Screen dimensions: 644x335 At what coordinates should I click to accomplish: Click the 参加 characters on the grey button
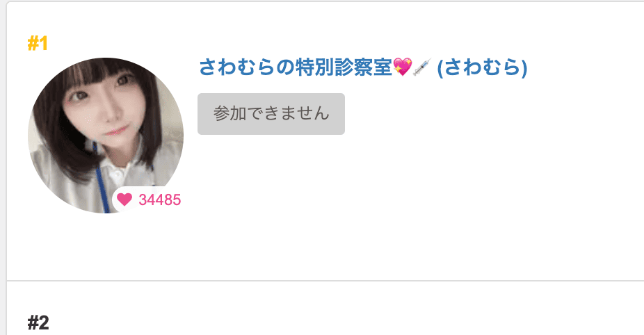230,114
